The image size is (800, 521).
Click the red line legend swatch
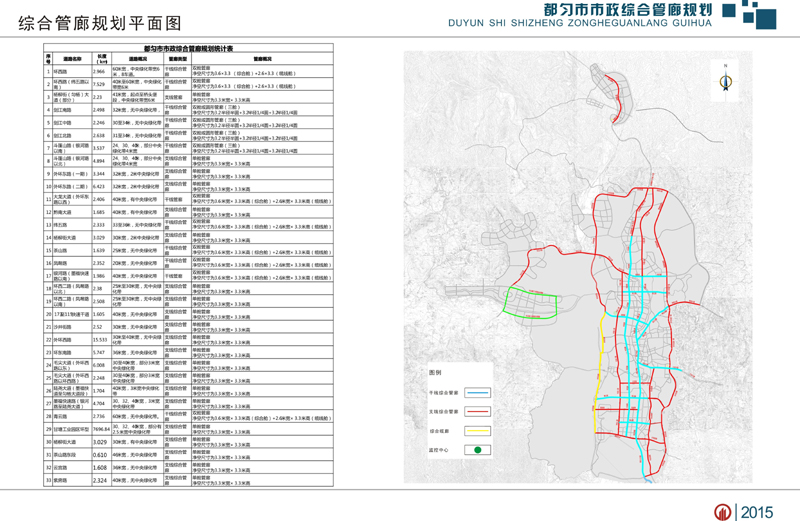click(x=478, y=410)
